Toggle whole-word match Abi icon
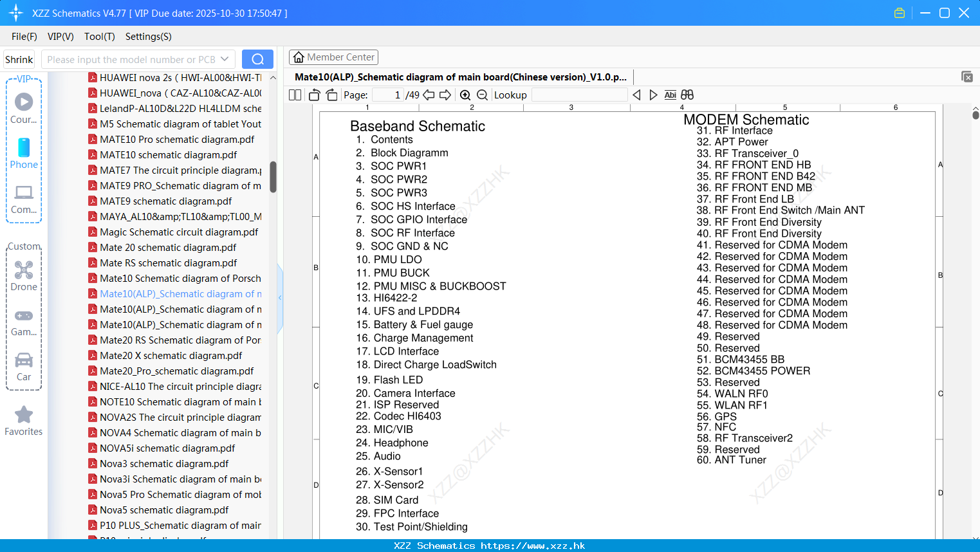 [670, 95]
